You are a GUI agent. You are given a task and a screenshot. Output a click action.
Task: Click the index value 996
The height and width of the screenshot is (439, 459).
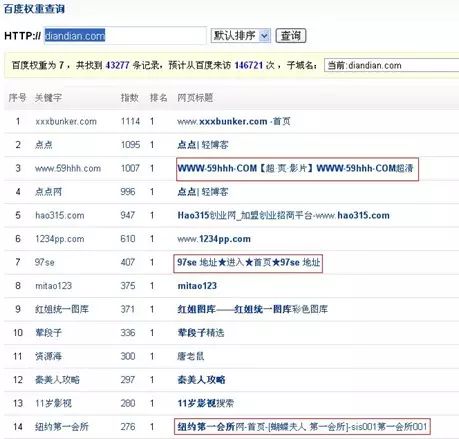pos(128,192)
